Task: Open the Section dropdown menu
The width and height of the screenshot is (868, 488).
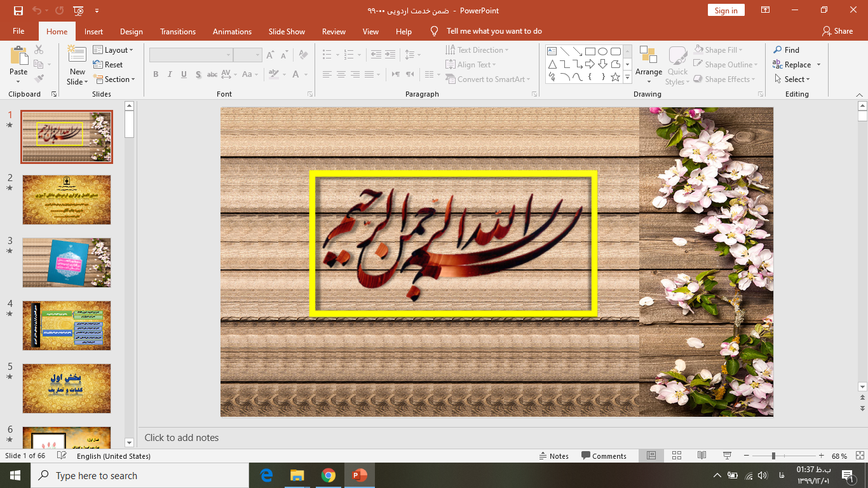Action: pos(115,79)
